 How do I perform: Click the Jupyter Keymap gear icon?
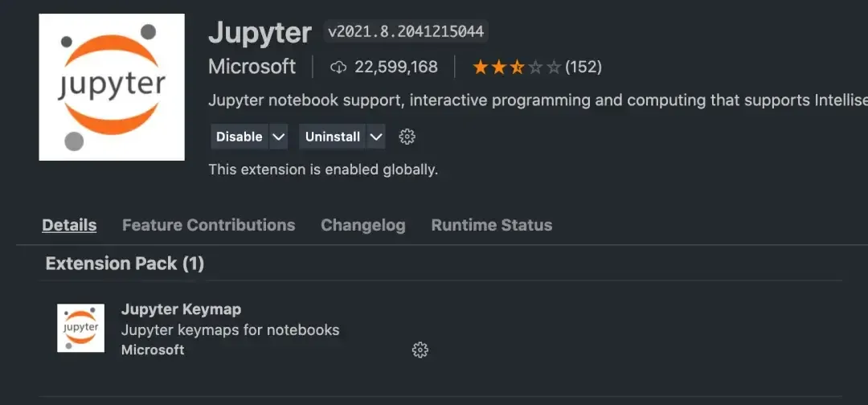tap(420, 350)
